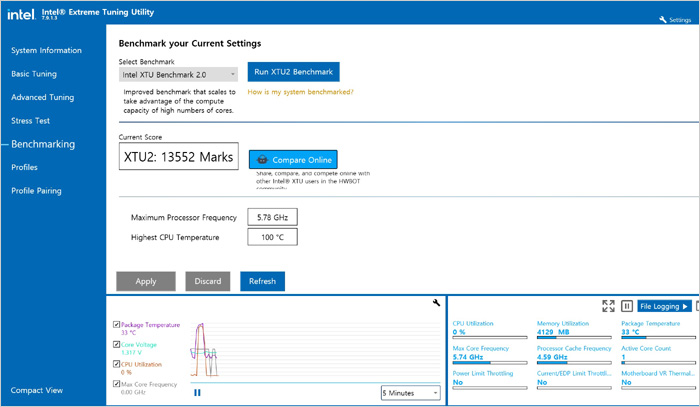This screenshot has height=407, width=700.
Task: Click the Discard button
Action: 208,281
